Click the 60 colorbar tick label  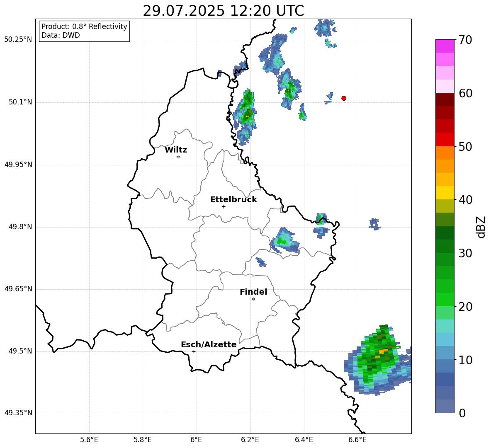coord(465,93)
